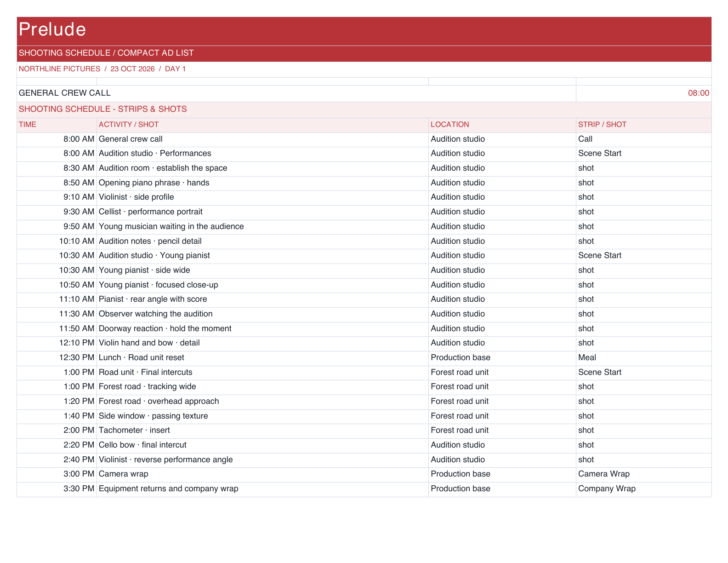Screen dimensions: 728x563
Task: Click 'Audition notes · pencil detail' cell
Action: 262,241
